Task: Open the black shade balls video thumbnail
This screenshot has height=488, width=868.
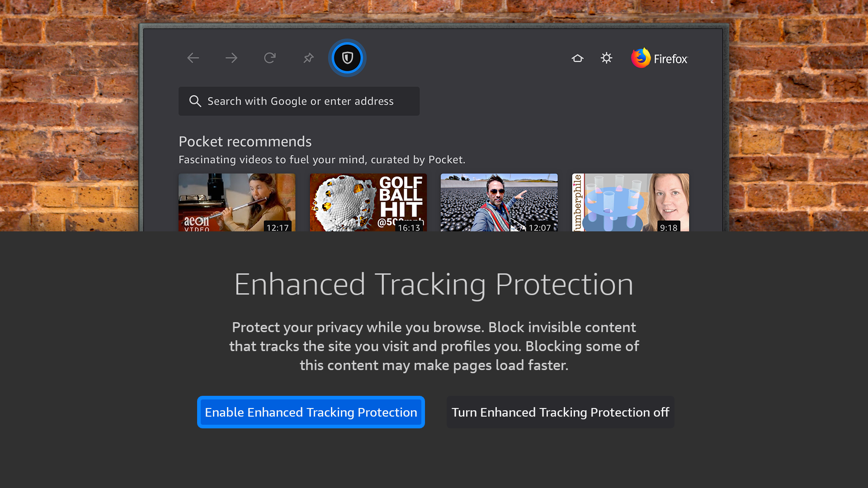Action: [499, 202]
